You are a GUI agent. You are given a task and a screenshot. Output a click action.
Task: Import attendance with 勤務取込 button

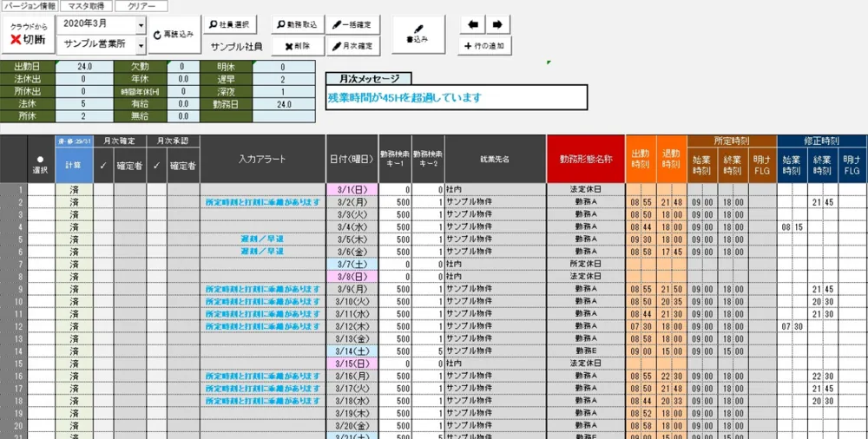point(298,25)
